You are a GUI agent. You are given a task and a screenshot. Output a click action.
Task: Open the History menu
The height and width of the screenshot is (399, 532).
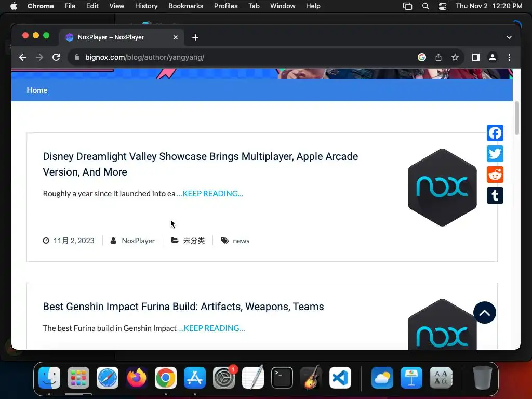[146, 6]
